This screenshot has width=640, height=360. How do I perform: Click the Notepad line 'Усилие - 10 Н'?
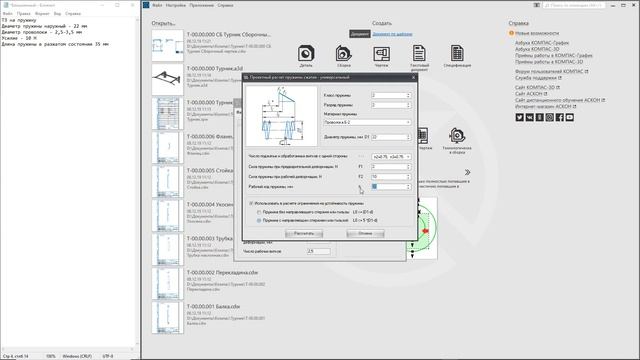point(19,38)
